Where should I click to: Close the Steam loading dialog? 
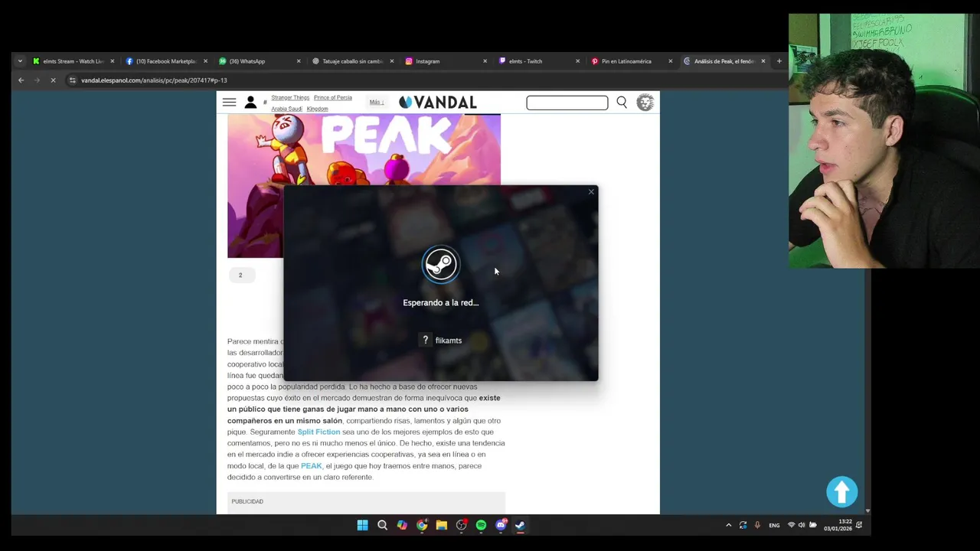point(591,191)
